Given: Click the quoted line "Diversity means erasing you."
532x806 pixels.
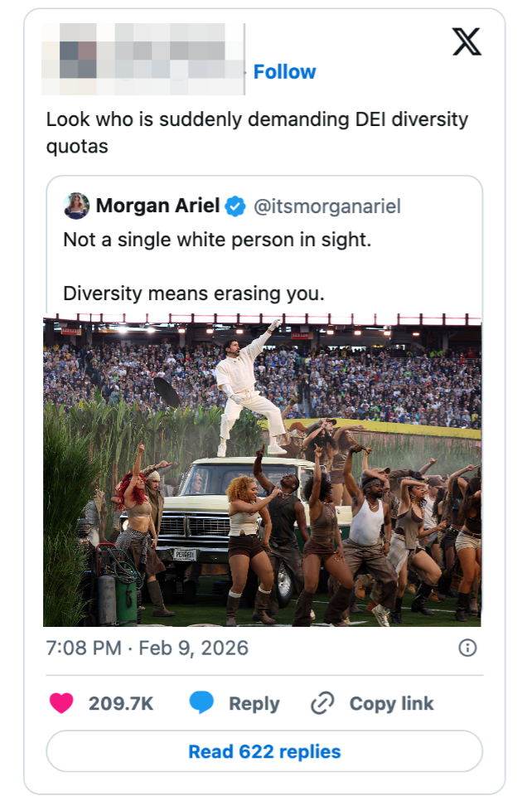Looking at the screenshot, I should point(193,294).
